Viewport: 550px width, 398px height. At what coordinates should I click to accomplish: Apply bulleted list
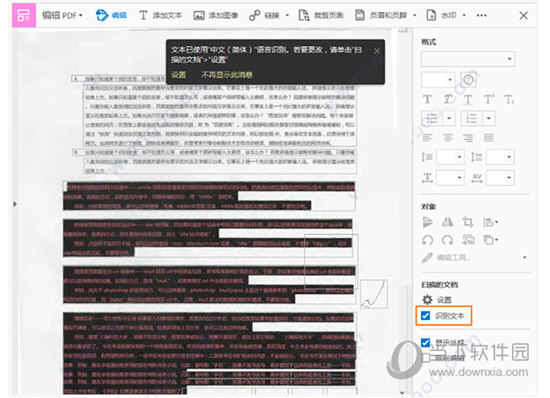click(x=431, y=118)
